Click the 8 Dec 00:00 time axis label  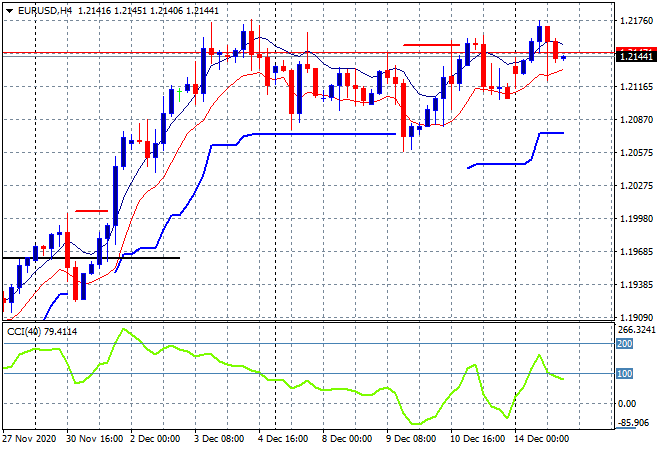pos(347,439)
